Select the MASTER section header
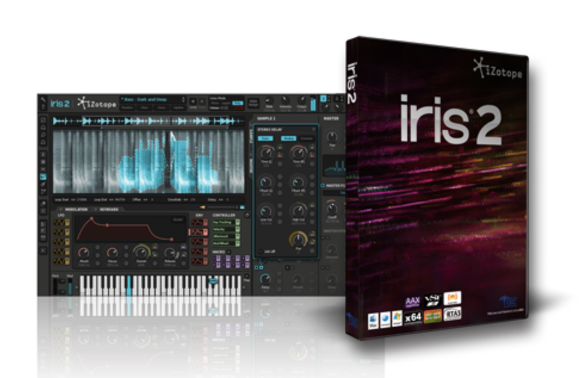588x378 pixels. (x=331, y=119)
